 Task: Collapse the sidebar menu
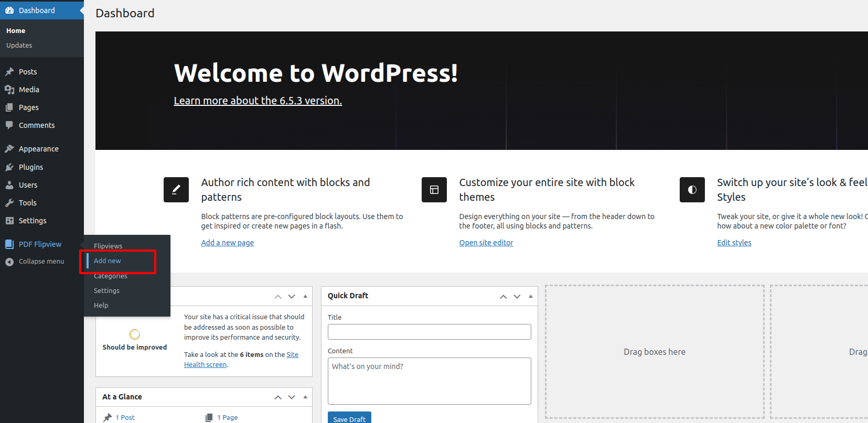[x=35, y=262]
